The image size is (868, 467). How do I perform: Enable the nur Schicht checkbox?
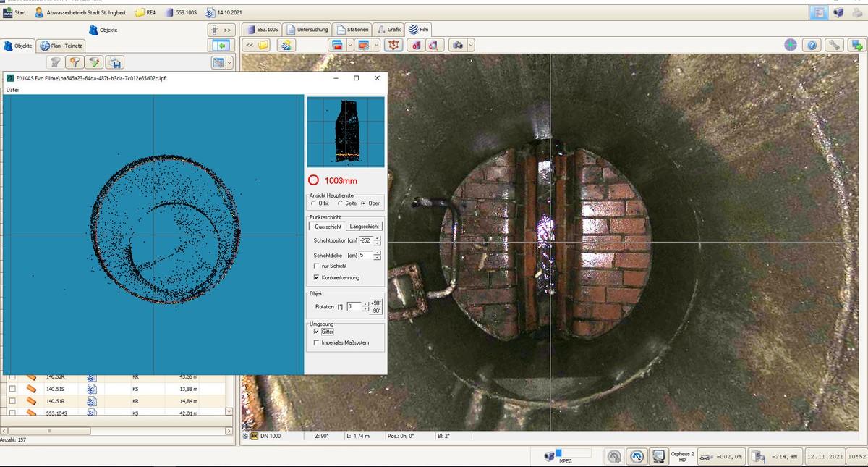(x=317, y=266)
